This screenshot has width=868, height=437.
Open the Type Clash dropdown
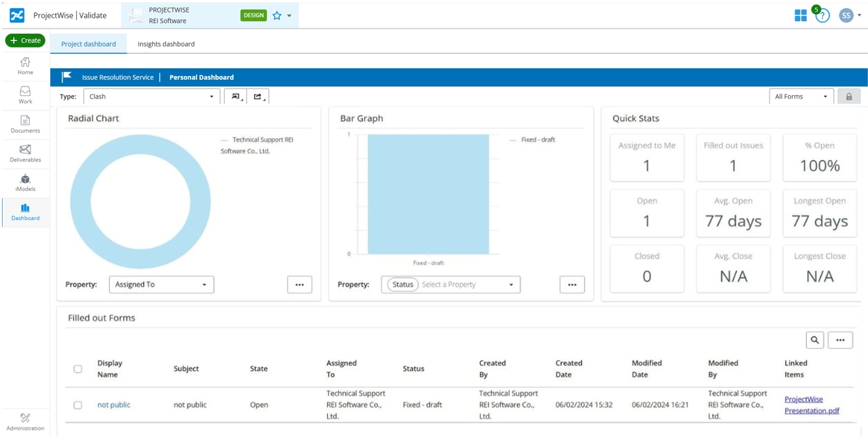pos(152,97)
